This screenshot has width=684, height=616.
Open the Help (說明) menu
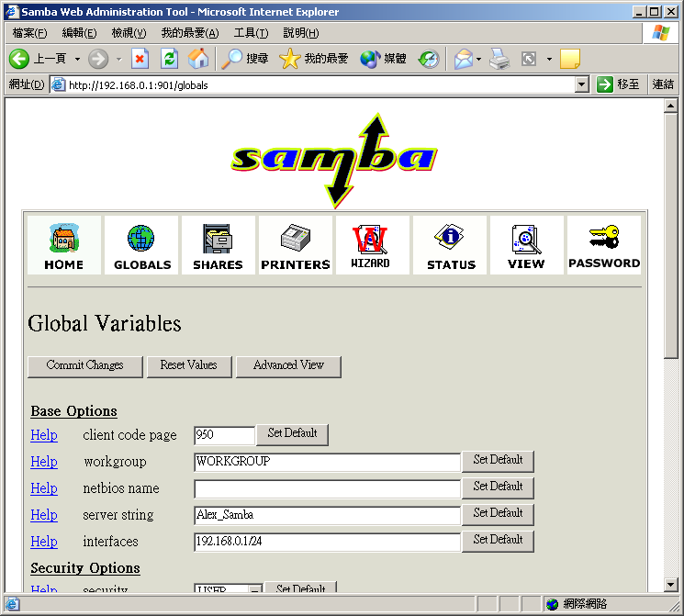(301, 33)
